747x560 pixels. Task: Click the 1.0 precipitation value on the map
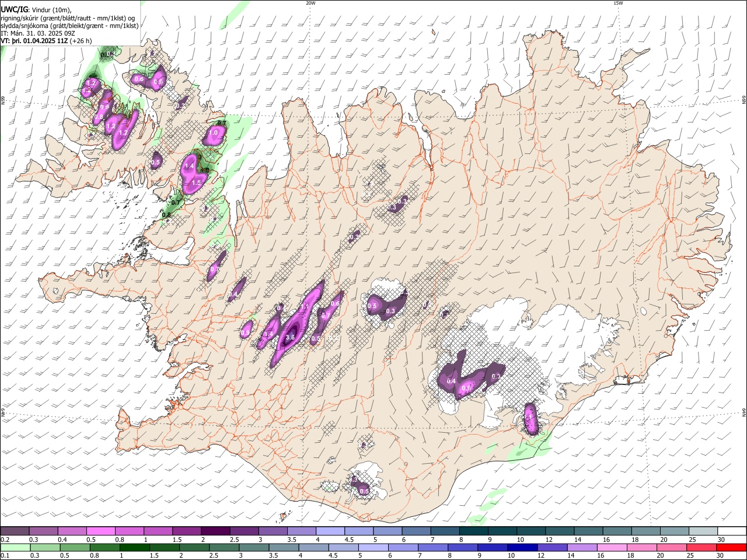click(213, 133)
